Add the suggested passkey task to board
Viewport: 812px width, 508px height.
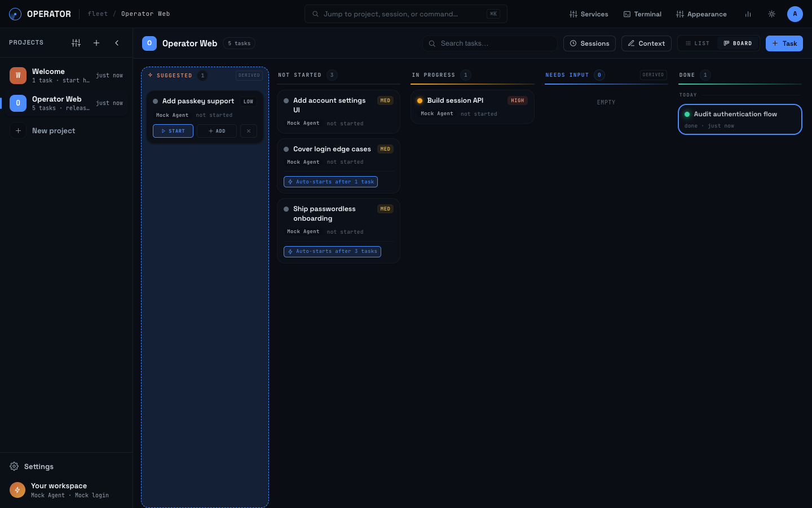(x=217, y=131)
